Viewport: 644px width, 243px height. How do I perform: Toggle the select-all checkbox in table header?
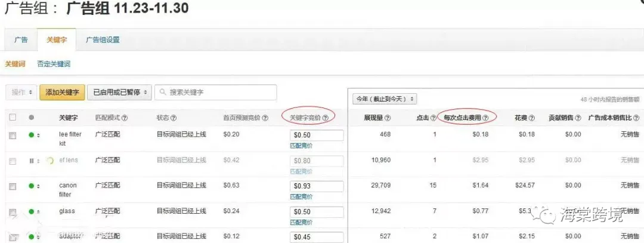point(13,118)
